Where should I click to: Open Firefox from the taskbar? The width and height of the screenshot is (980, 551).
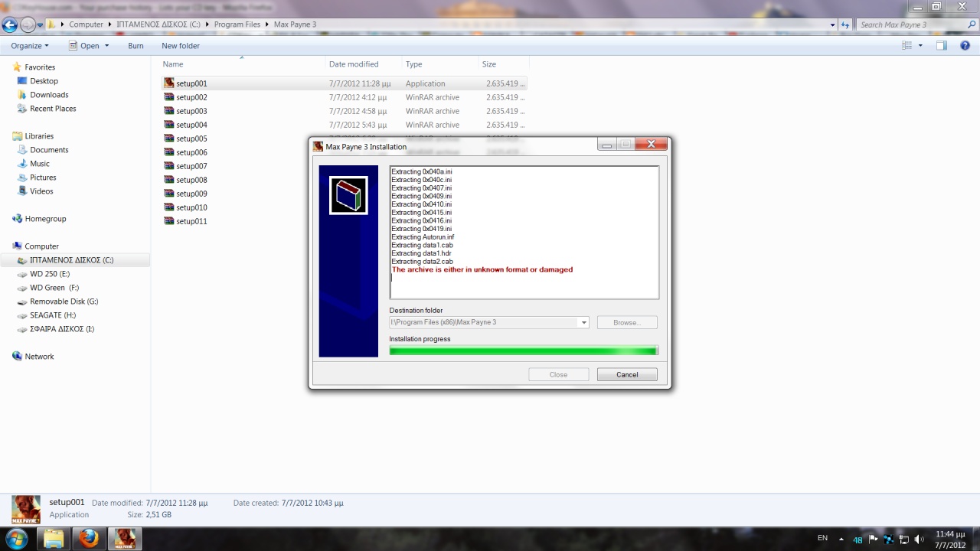click(x=88, y=539)
